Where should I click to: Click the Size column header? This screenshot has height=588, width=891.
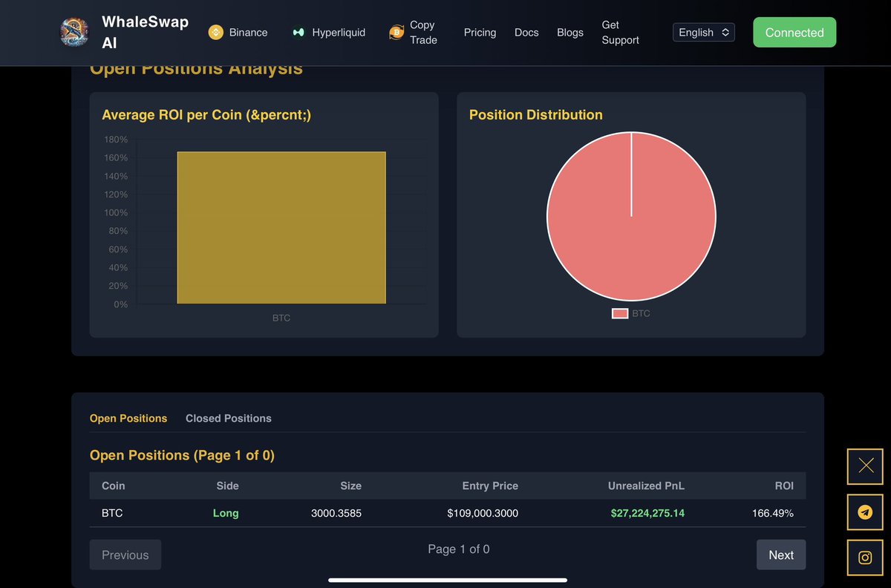(x=350, y=486)
